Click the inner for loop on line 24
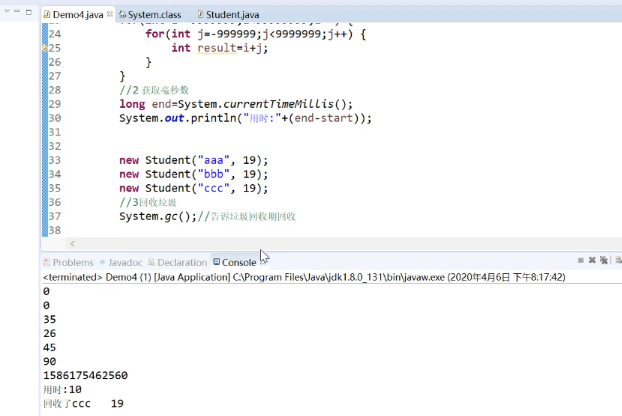The width and height of the screenshot is (622, 416). [255, 34]
